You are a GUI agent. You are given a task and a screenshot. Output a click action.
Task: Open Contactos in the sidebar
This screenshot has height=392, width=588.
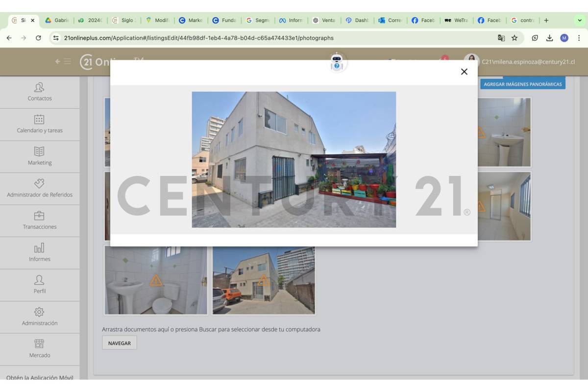click(40, 92)
